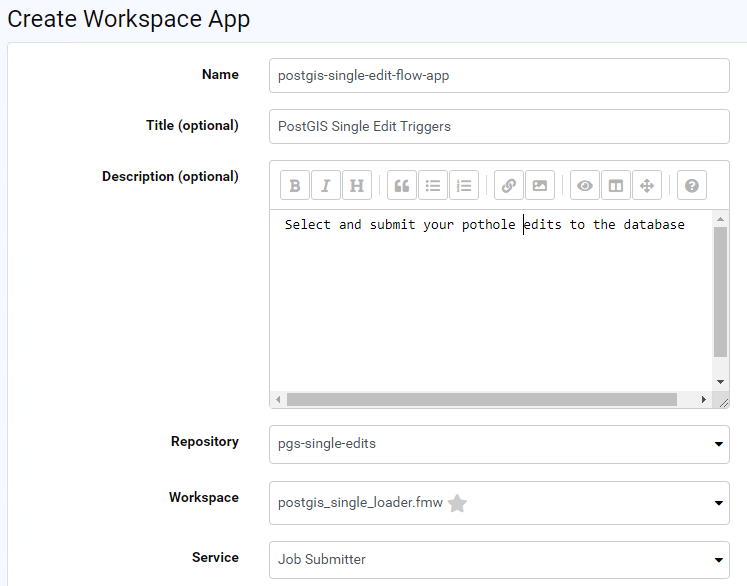Insert a heading using the H icon
The image size is (747, 586).
pos(357,186)
